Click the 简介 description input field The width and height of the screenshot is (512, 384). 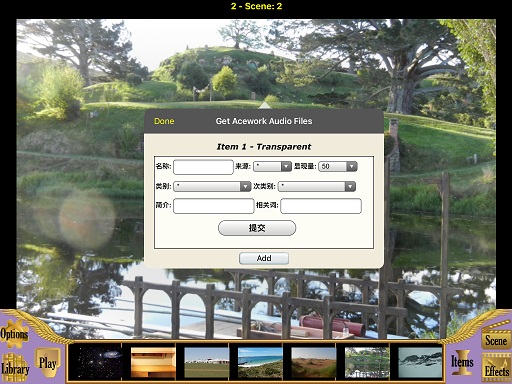pos(214,206)
